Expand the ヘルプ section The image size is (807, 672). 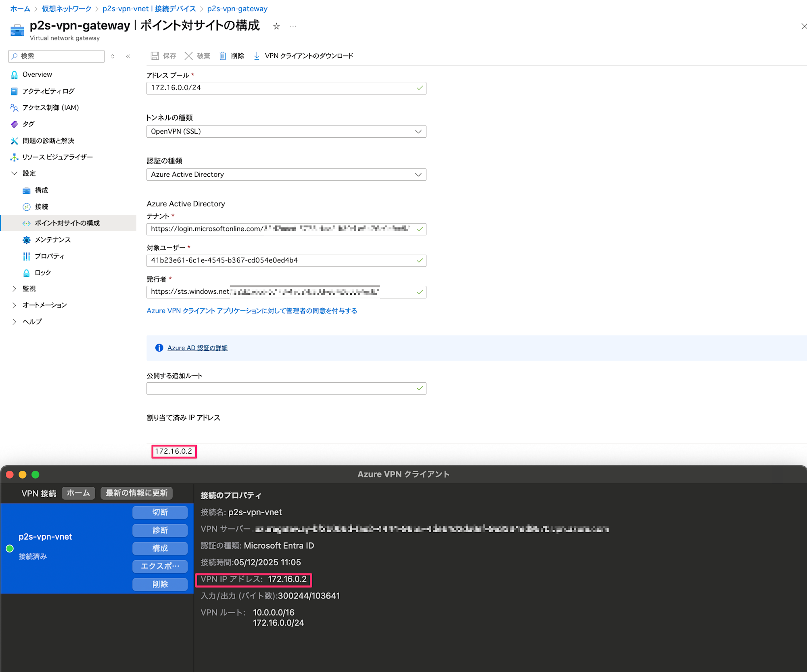[14, 322]
